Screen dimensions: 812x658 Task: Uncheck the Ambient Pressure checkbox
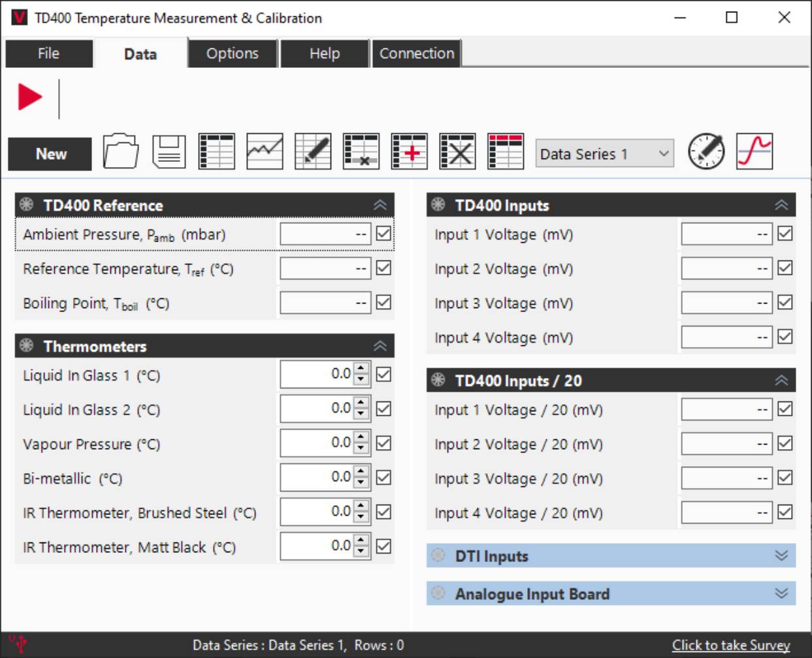coord(383,233)
